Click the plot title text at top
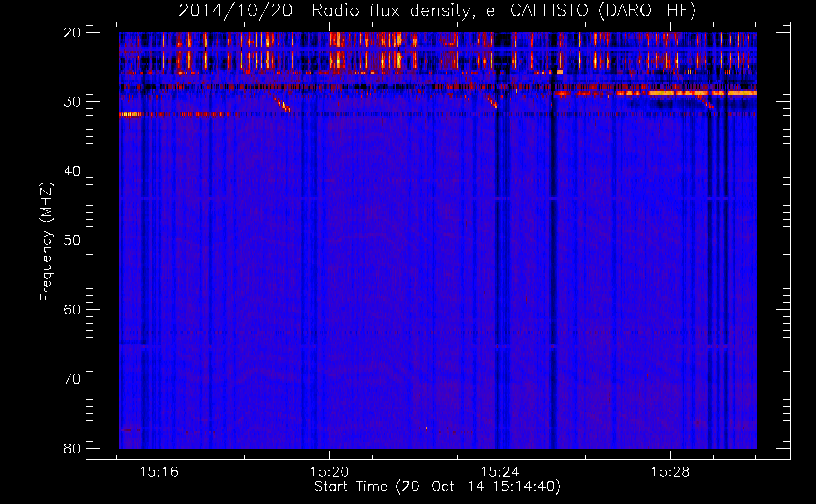The image size is (816, 504). [437, 11]
